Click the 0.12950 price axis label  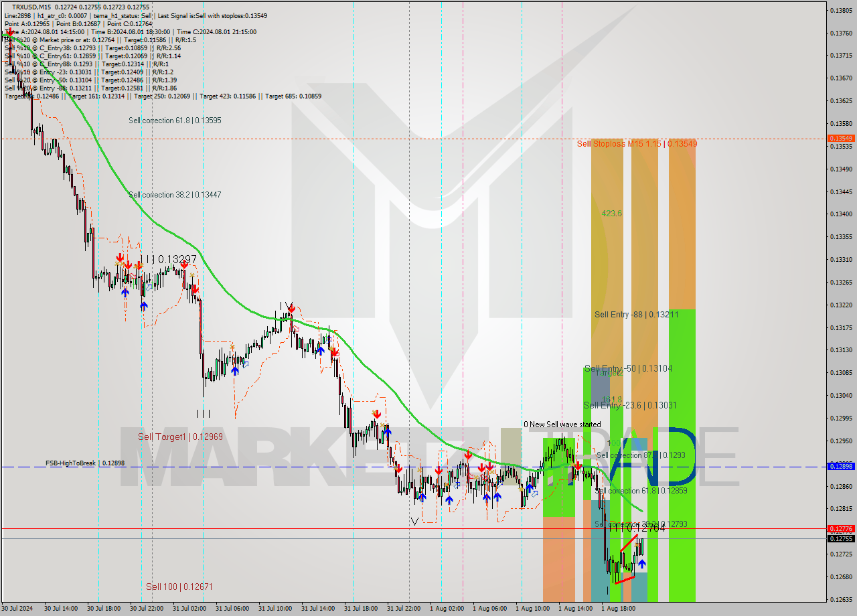(840, 441)
